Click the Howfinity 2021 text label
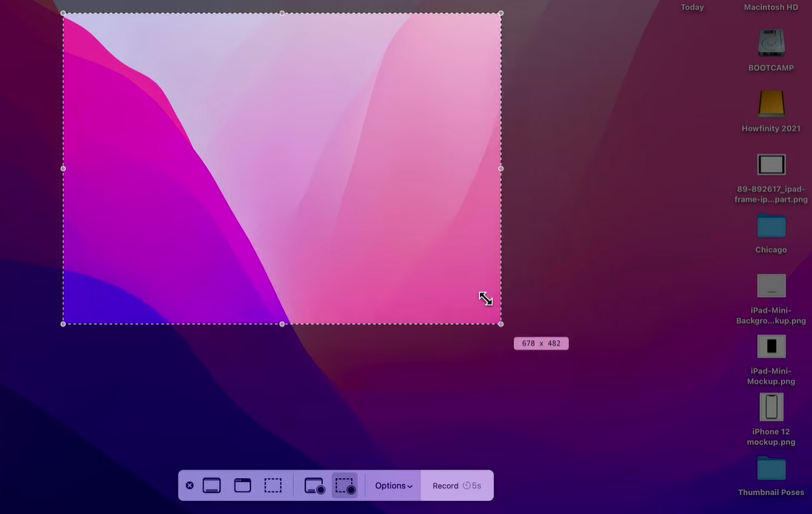This screenshot has height=514, width=812. tap(771, 128)
